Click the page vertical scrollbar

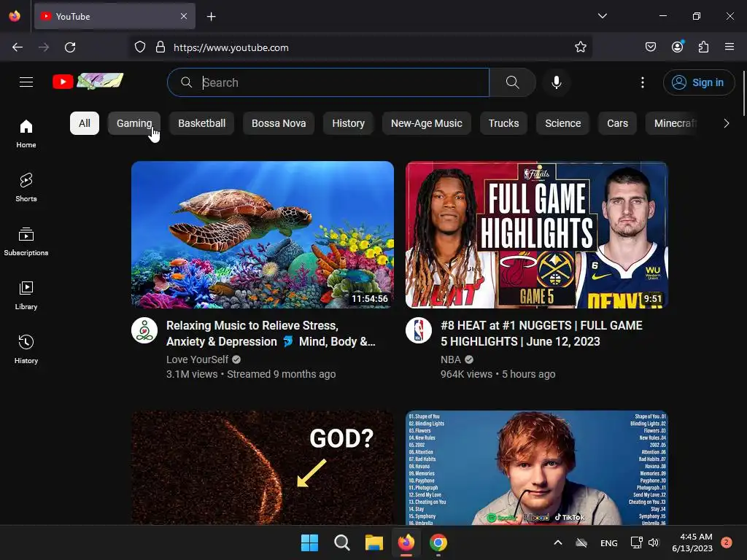(x=743, y=93)
